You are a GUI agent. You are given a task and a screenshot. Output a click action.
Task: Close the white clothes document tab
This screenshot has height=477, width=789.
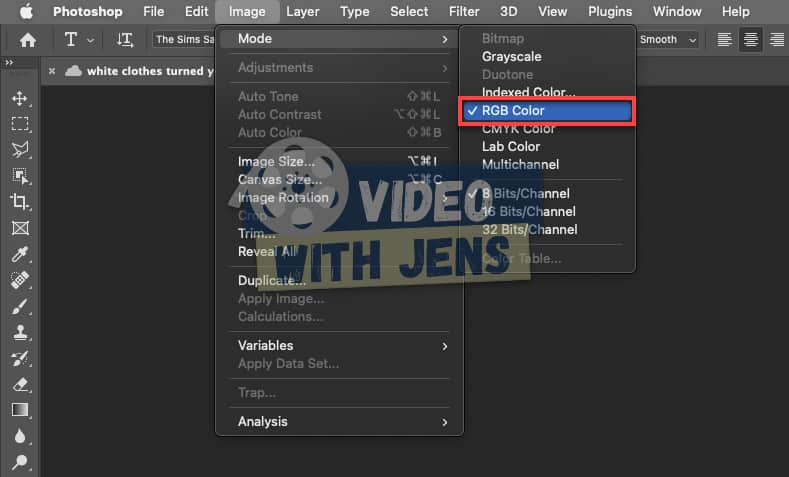click(x=52, y=71)
